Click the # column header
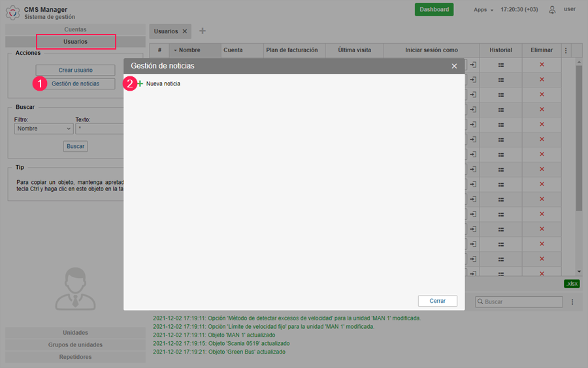The height and width of the screenshot is (368, 588). coord(159,50)
